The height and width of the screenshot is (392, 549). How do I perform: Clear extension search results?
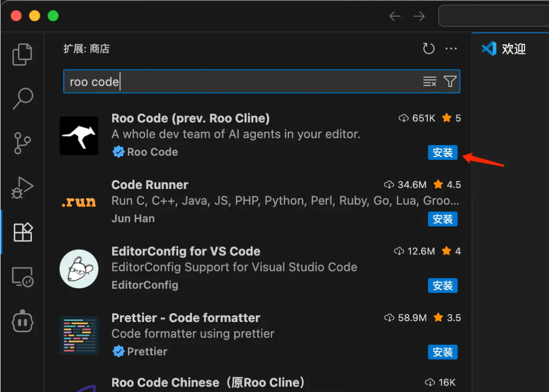(x=429, y=81)
